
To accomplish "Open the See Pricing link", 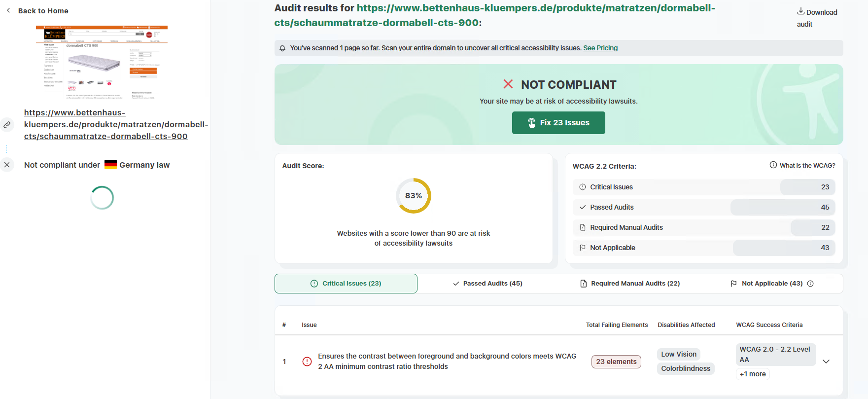I will click(x=600, y=48).
